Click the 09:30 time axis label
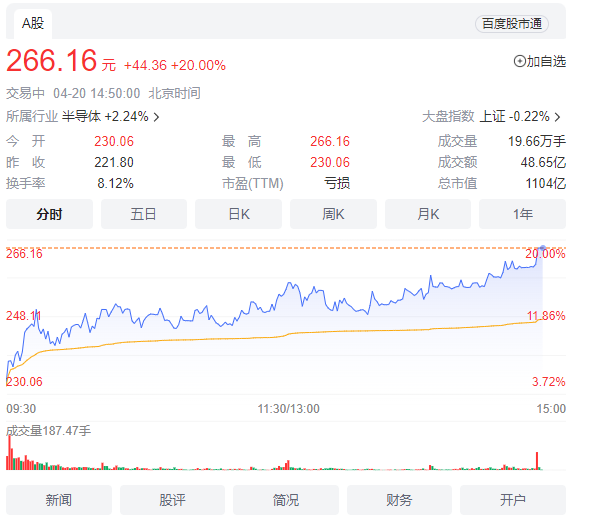This screenshot has height=524, width=605. click(x=21, y=409)
